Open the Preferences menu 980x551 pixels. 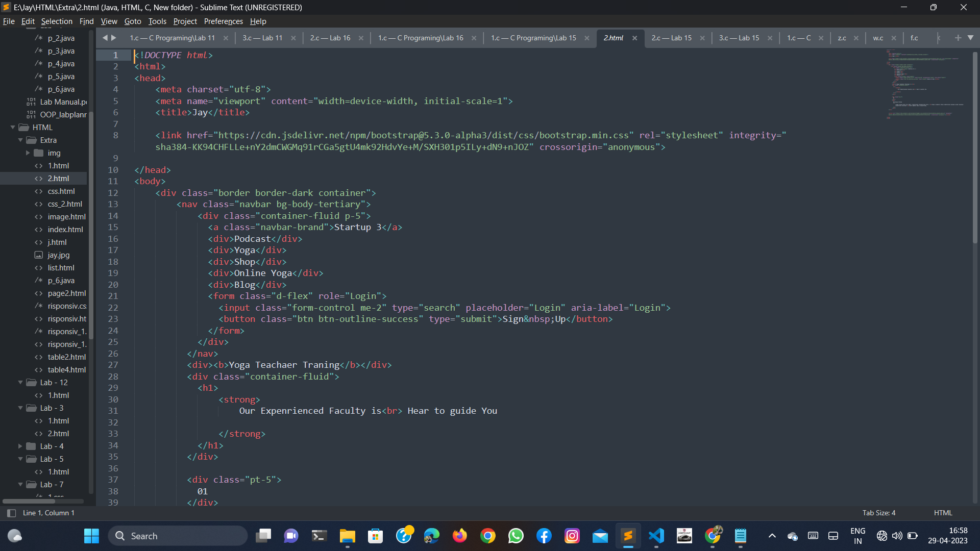pos(223,21)
